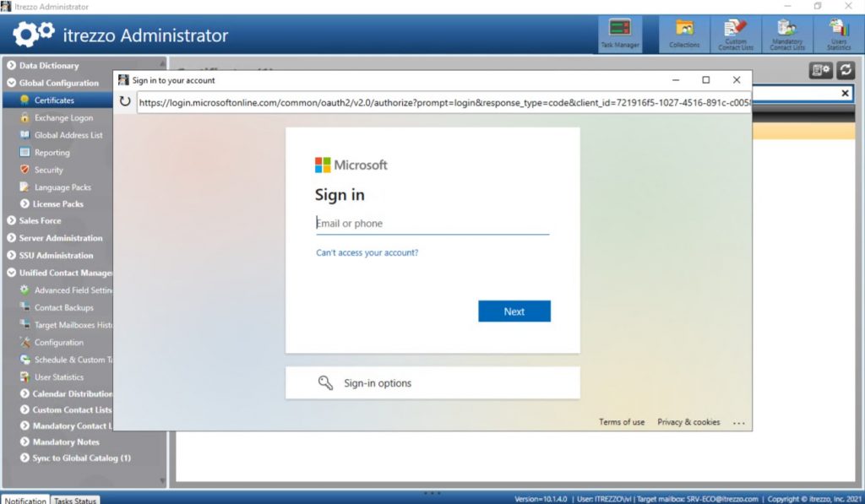Click the Target Mailboxes History icon
This screenshot has width=865, height=504.
point(24,324)
